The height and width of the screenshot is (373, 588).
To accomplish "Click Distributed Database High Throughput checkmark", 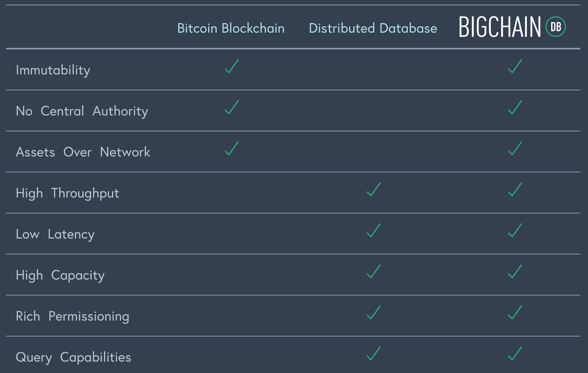I will (x=374, y=190).
